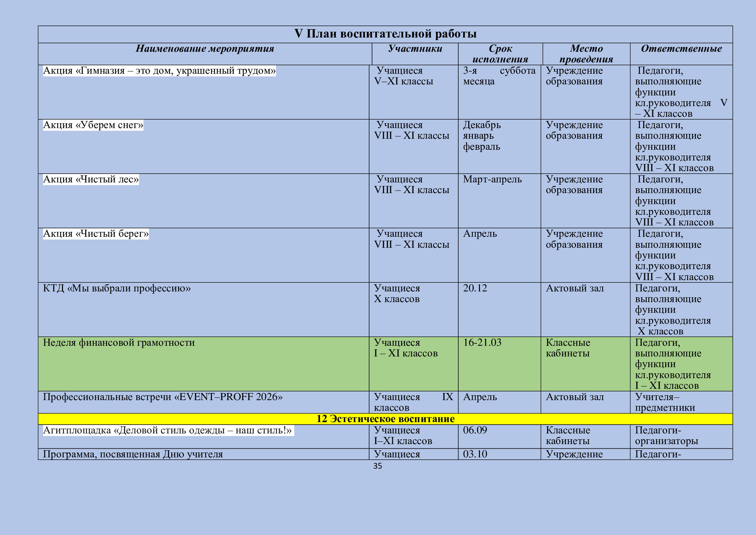Click the 'Участники' column header
The width and height of the screenshot is (756, 535).
[415, 49]
